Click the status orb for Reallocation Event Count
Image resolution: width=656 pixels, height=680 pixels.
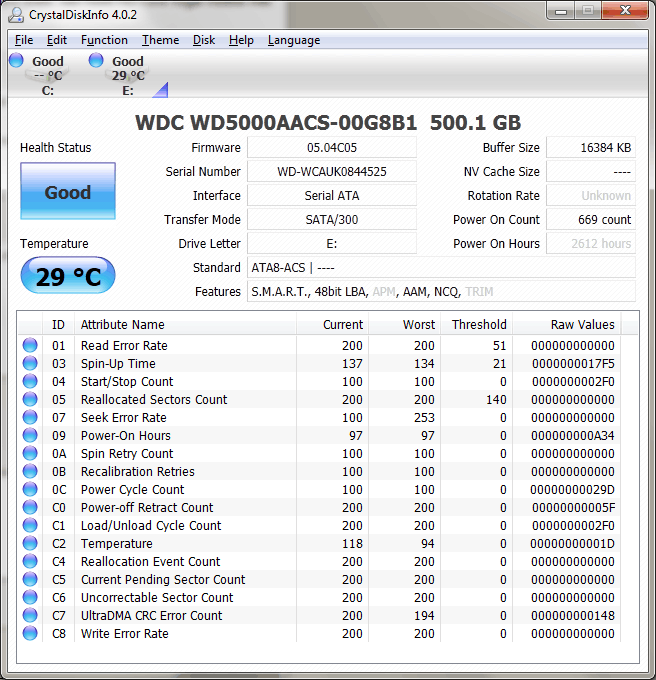tap(30, 561)
